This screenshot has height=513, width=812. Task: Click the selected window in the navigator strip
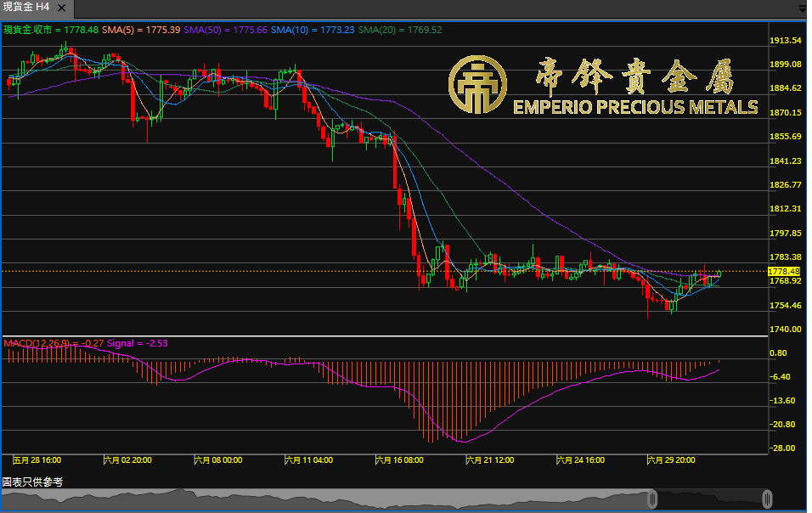click(709, 498)
